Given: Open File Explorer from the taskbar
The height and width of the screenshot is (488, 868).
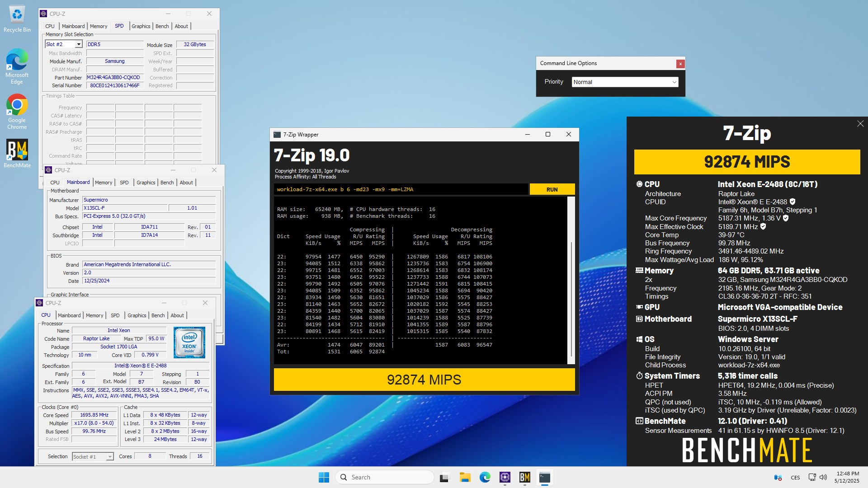Looking at the screenshot, I should point(465,477).
